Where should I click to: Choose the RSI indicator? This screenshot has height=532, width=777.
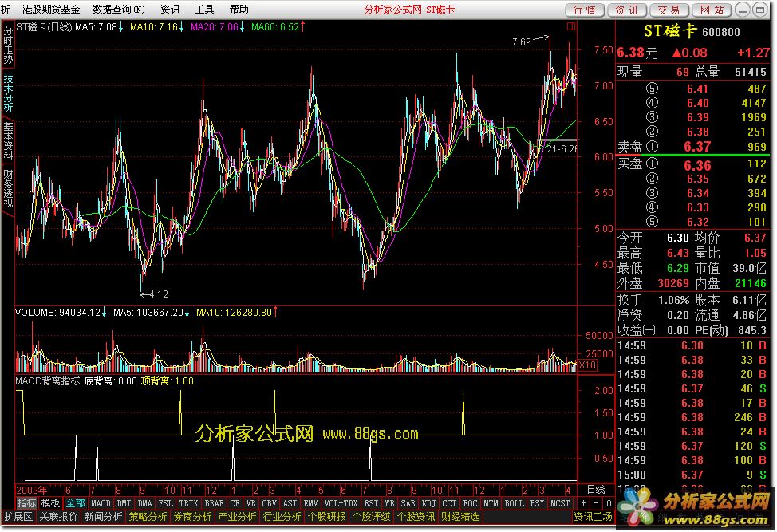pos(371,503)
